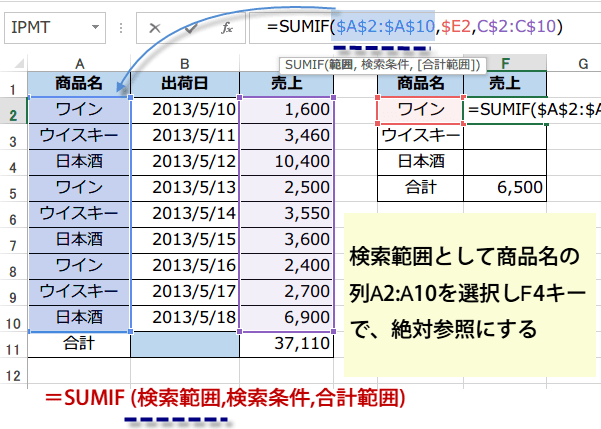Image resolution: width=601 pixels, height=429 pixels.
Task: Click date cell 2013/5/18
Action: [185, 318]
